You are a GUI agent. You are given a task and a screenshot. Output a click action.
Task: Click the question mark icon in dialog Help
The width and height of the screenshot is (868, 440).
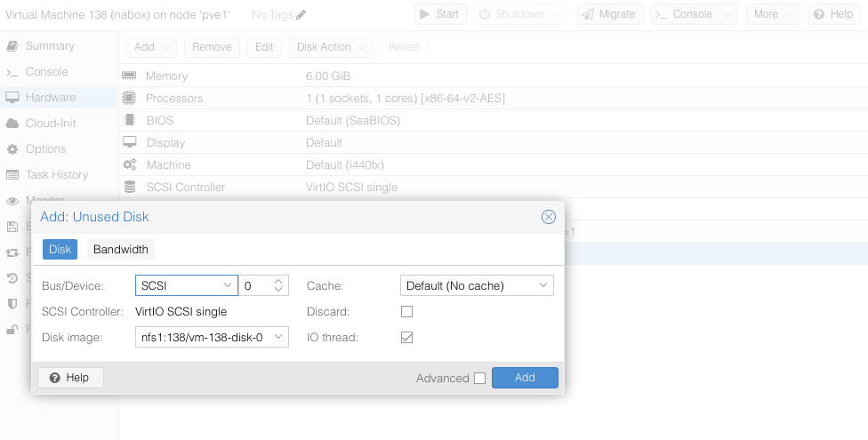[x=55, y=378]
